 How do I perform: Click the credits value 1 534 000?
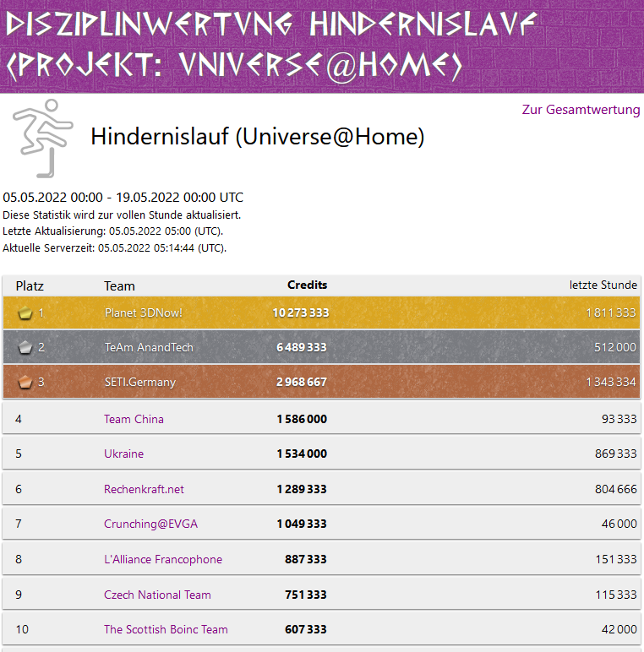302,454
